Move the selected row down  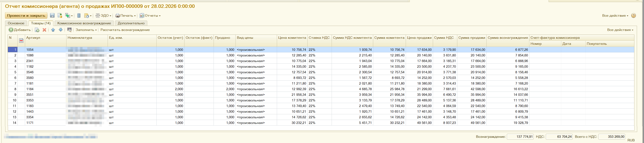(x=60, y=30)
